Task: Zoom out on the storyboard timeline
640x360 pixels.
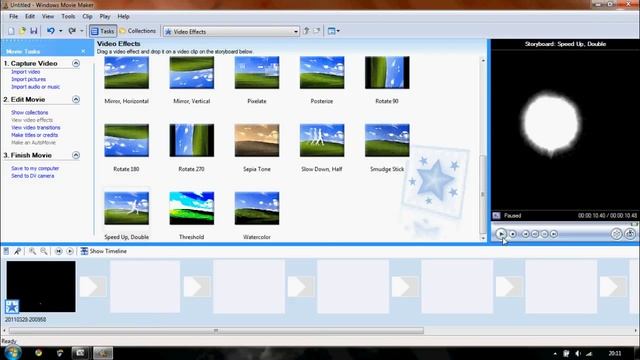Action: (x=43, y=251)
